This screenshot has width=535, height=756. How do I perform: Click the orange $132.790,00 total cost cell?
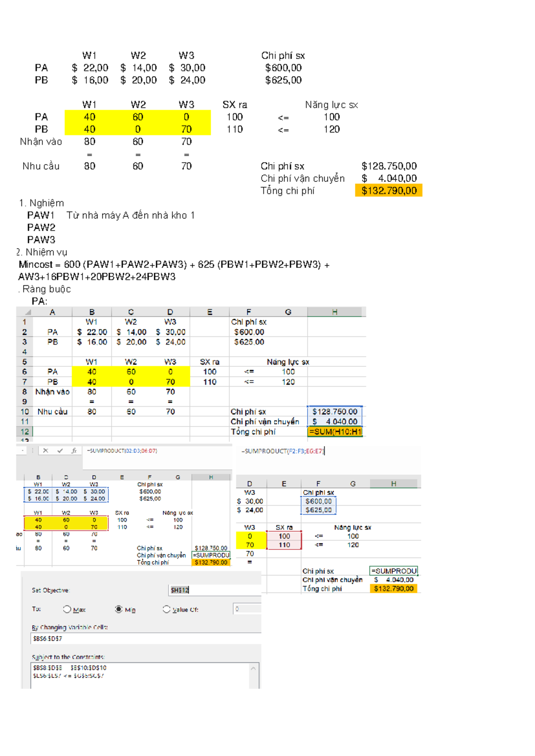(389, 191)
